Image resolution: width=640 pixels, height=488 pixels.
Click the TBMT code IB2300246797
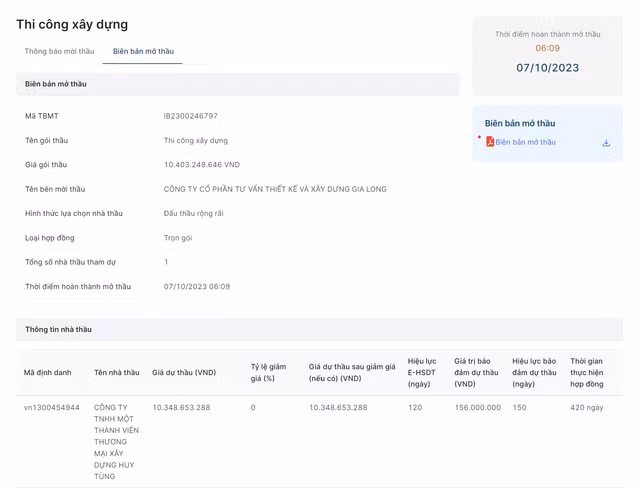click(x=190, y=116)
